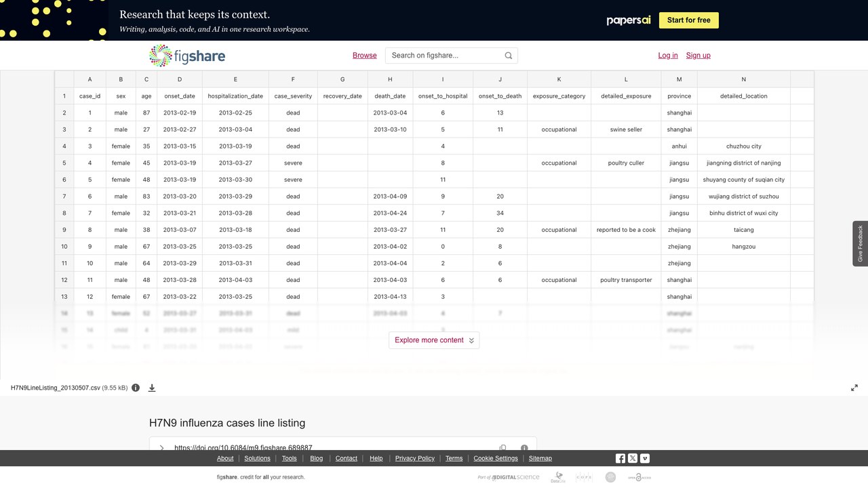Click the Sign up link
The height and width of the screenshot is (488, 868).
coord(698,56)
